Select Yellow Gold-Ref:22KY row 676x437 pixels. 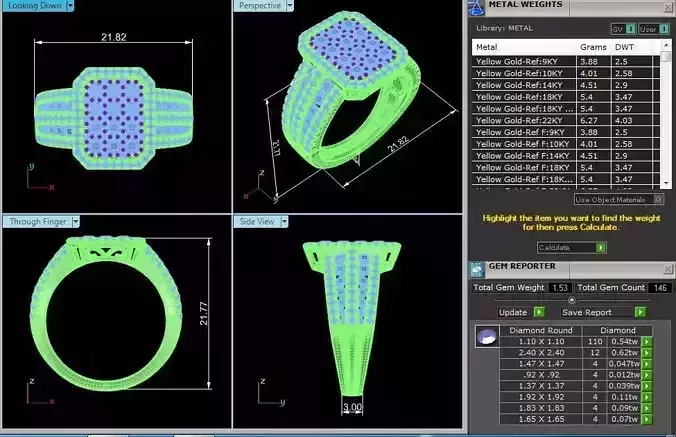pos(566,121)
